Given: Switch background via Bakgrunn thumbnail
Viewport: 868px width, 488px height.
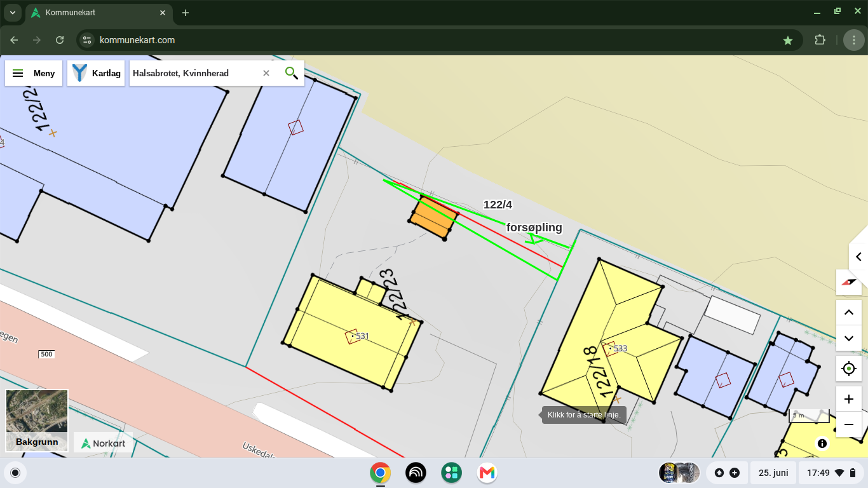Looking at the screenshot, I should pos(37,421).
